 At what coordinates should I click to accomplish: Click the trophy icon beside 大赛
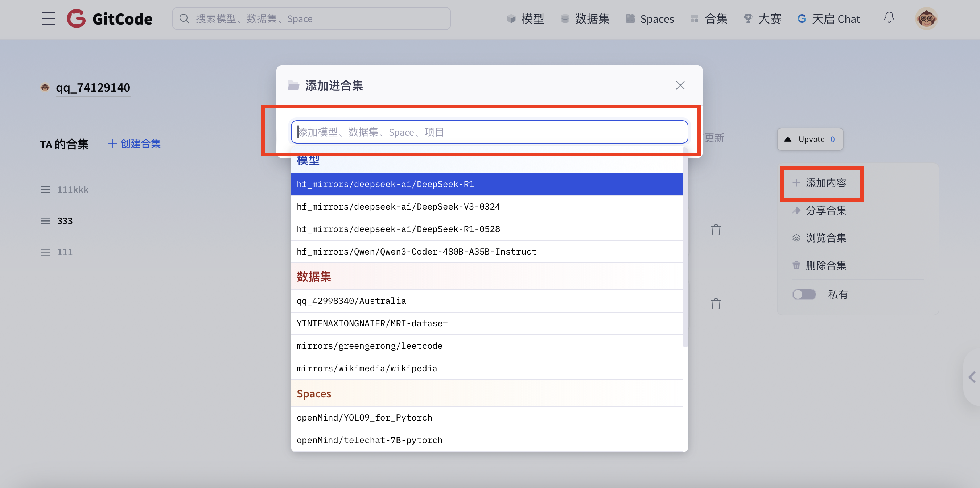[x=748, y=18]
